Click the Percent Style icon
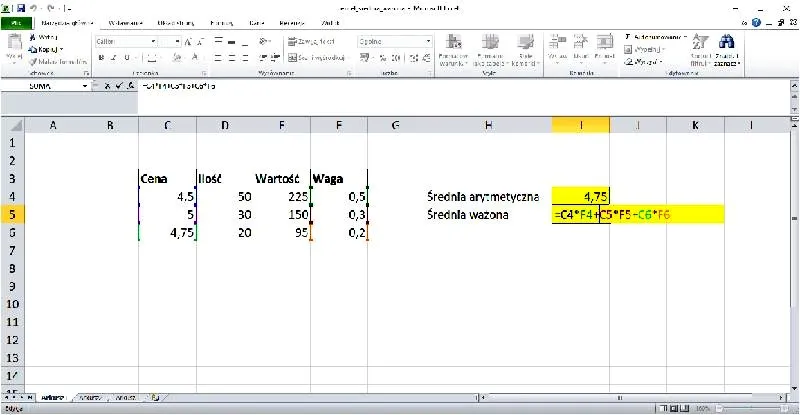The width and height of the screenshot is (800, 415). [383, 58]
